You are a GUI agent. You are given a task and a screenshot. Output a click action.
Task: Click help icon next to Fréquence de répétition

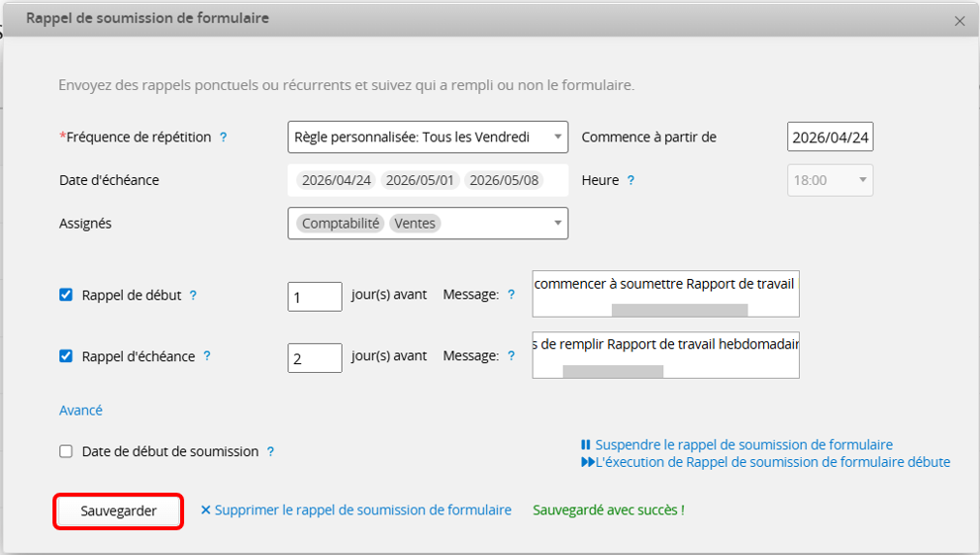[x=223, y=138]
